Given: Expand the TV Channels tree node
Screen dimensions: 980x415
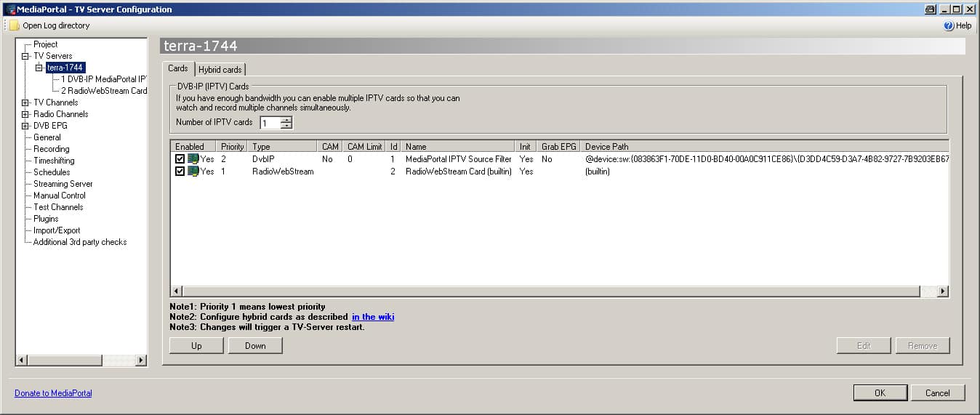Looking at the screenshot, I should 25,102.
